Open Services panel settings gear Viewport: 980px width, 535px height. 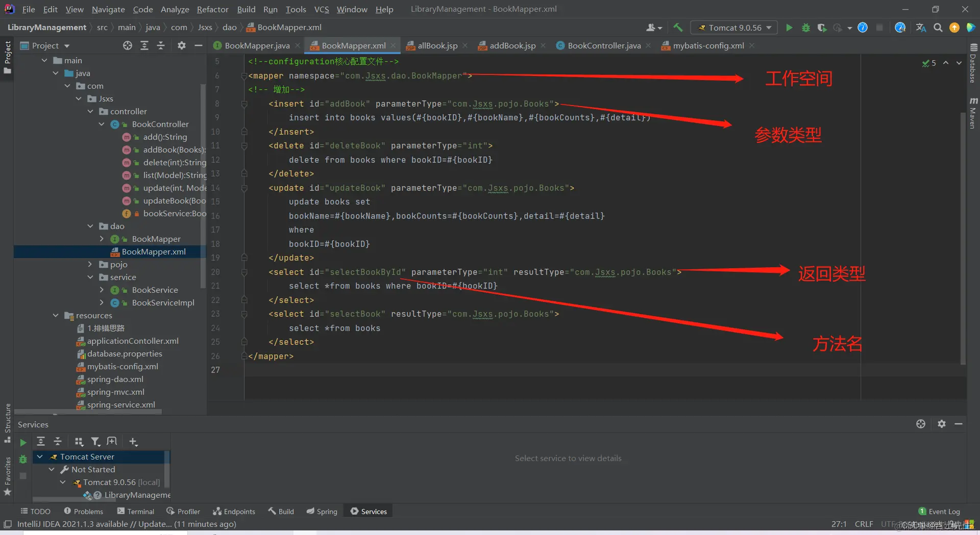pos(942,424)
